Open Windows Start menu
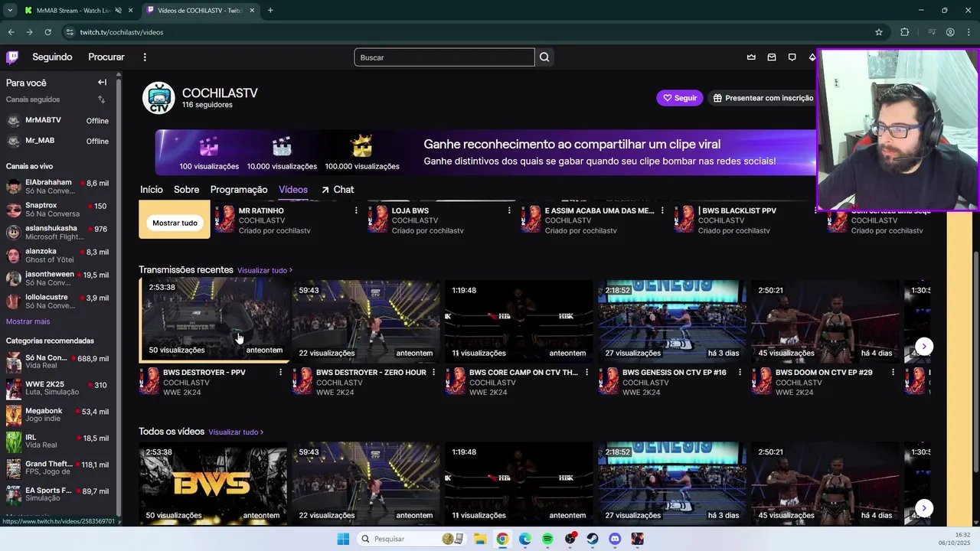The width and height of the screenshot is (980, 551). click(x=343, y=539)
